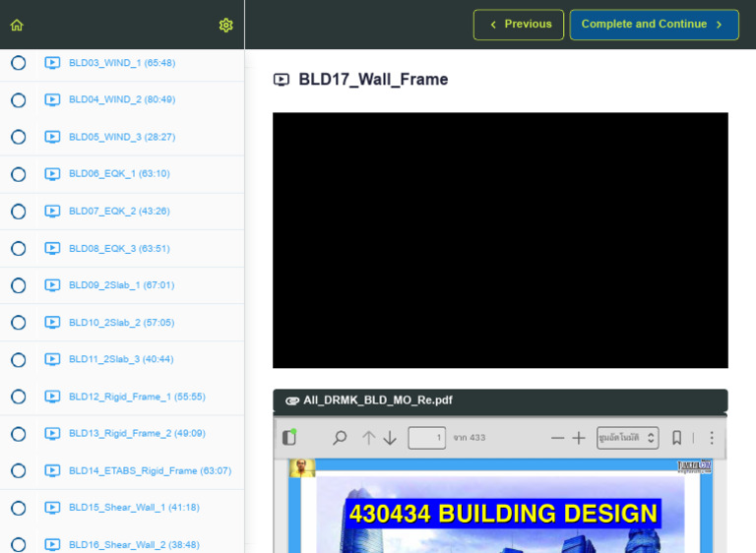Click the All_DRMK_BLD_MO_Re.pdf file name

tap(378, 400)
